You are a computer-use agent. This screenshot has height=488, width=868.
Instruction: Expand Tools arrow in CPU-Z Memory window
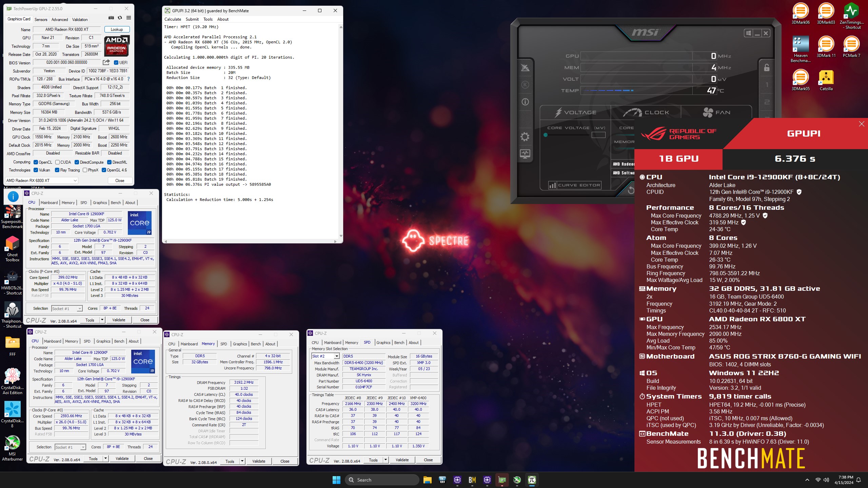click(x=242, y=461)
